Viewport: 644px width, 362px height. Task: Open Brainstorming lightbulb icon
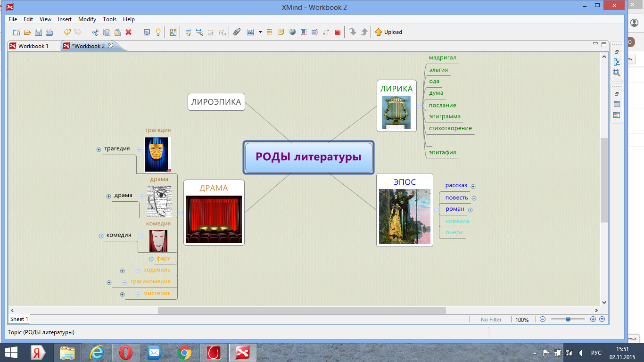pos(158,32)
